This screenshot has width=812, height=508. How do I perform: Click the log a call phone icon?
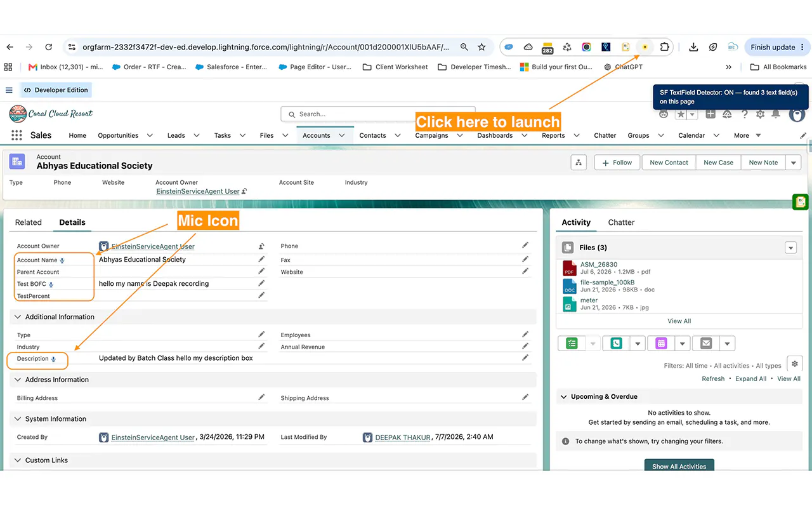pos(616,344)
